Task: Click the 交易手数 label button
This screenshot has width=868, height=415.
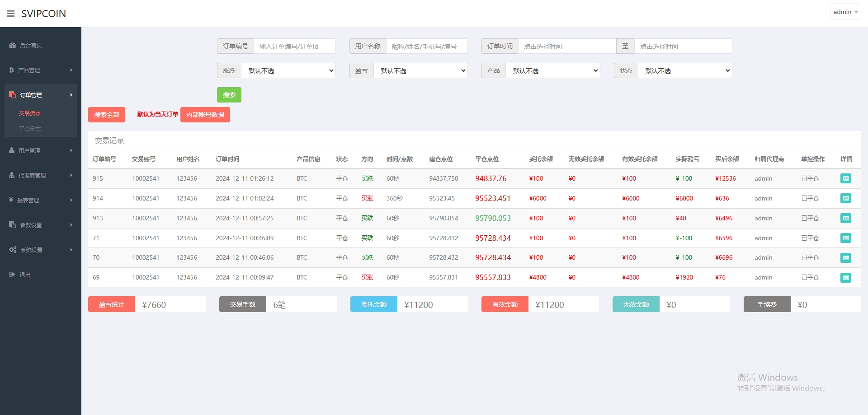Action: pos(243,304)
